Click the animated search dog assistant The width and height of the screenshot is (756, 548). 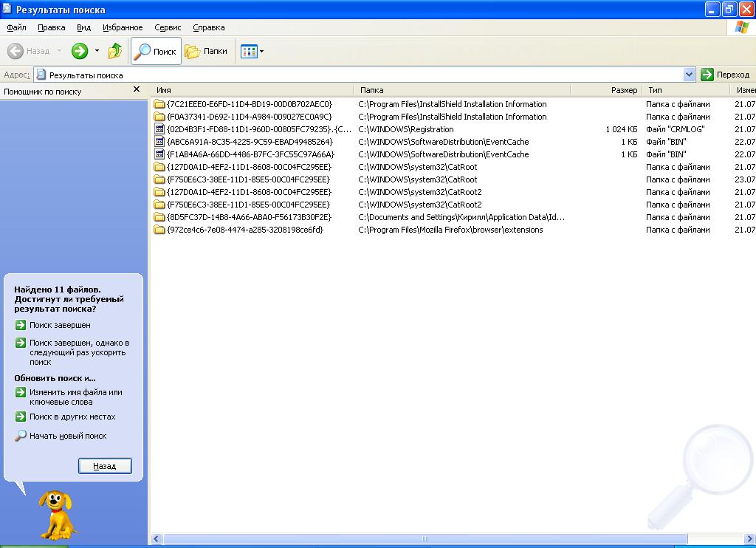(56, 513)
